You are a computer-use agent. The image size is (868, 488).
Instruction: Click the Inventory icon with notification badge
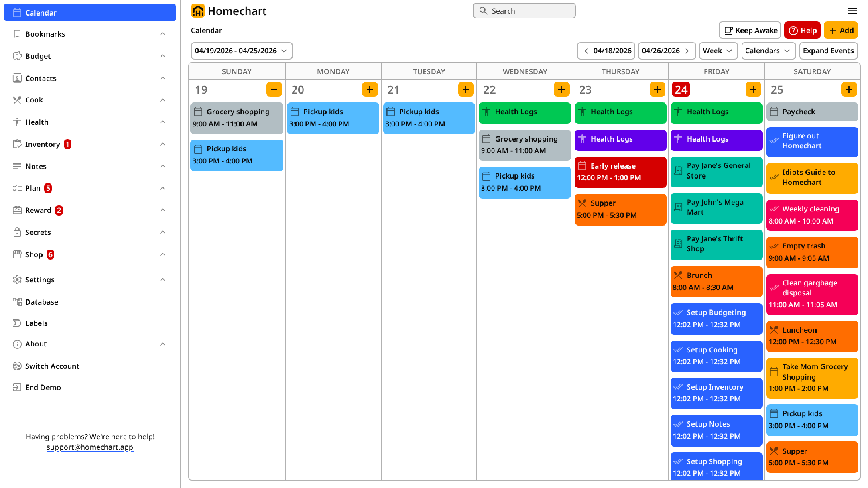click(x=17, y=144)
